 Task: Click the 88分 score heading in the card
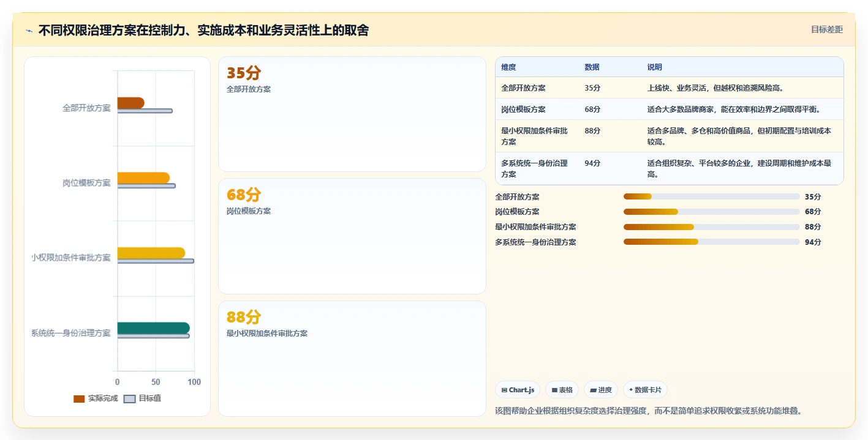pyautogui.click(x=244, y=317)
